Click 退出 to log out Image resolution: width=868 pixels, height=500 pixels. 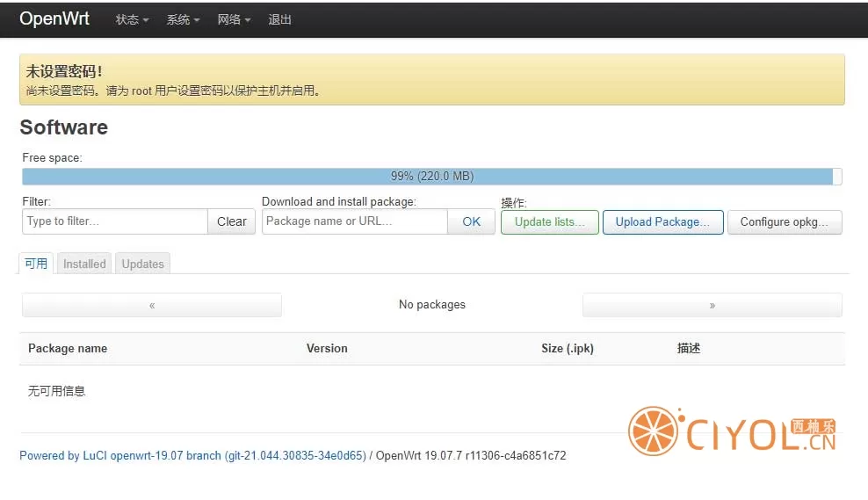(x=279, y=19)
